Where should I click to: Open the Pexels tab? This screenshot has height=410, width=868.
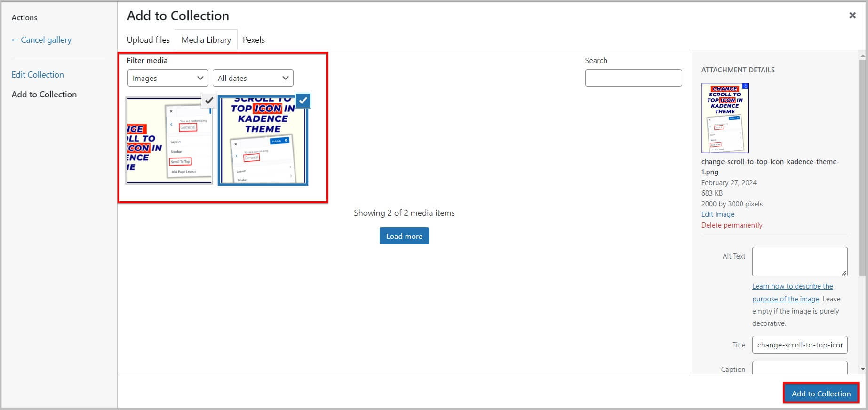pos(254,40)
